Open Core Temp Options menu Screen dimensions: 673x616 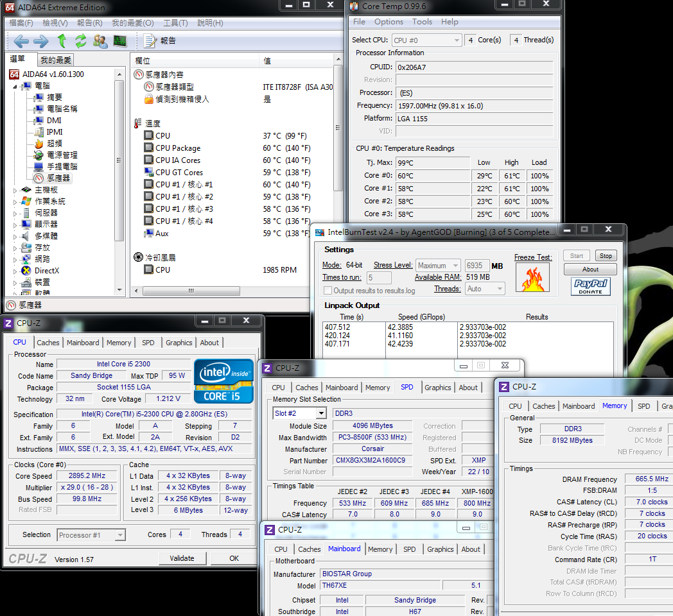coord(389,22)
